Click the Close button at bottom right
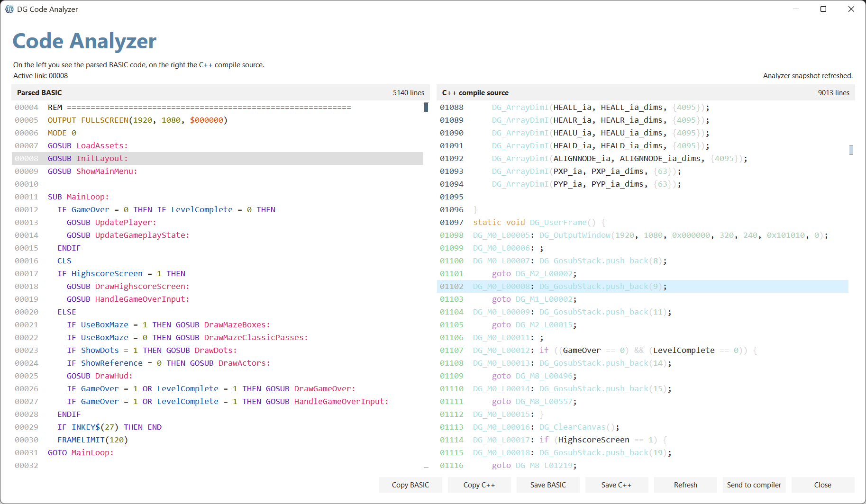The height and width of the screenshot is (504, 866). click(x=823, y=485)
